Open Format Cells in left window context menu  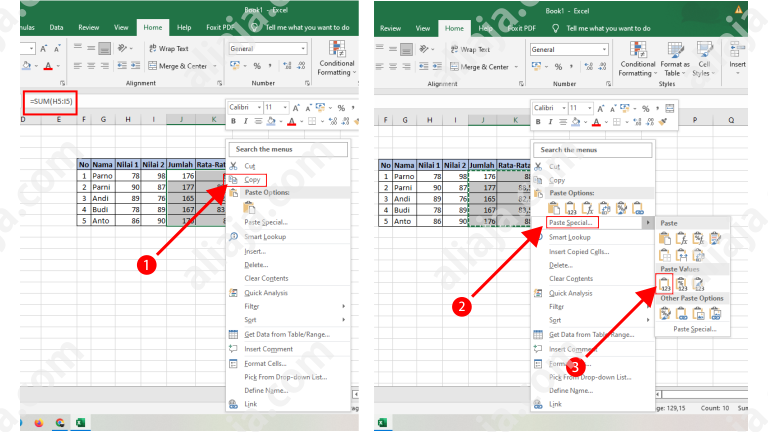point(265,363)
